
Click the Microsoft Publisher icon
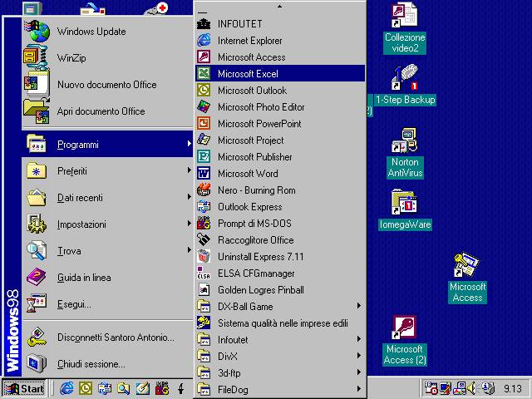coord(204,157)
